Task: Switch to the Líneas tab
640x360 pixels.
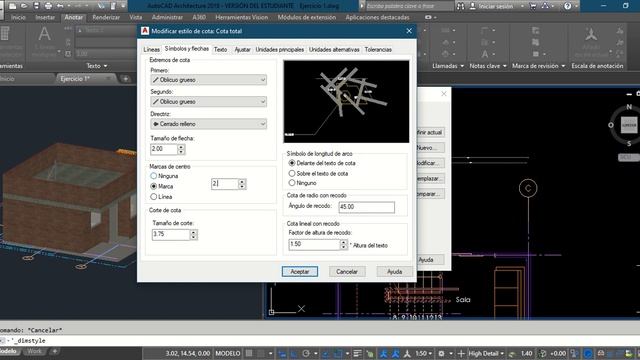Action: click(151, 49)
